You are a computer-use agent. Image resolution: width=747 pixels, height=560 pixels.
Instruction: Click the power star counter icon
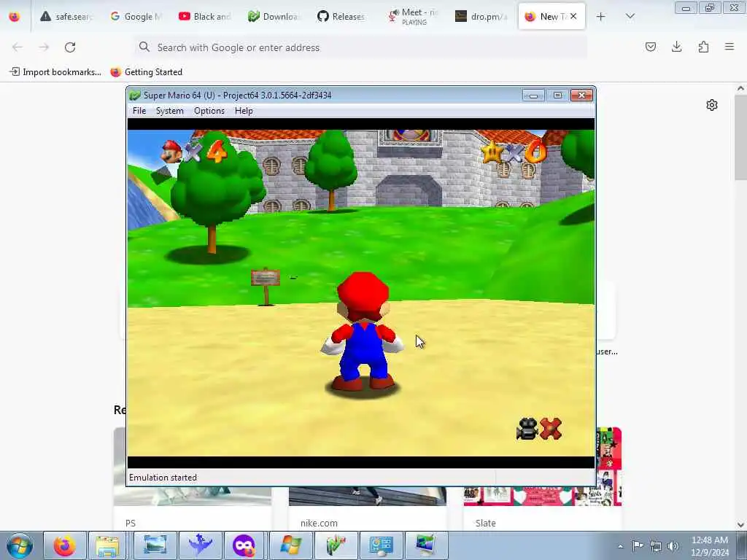point(492,152)
